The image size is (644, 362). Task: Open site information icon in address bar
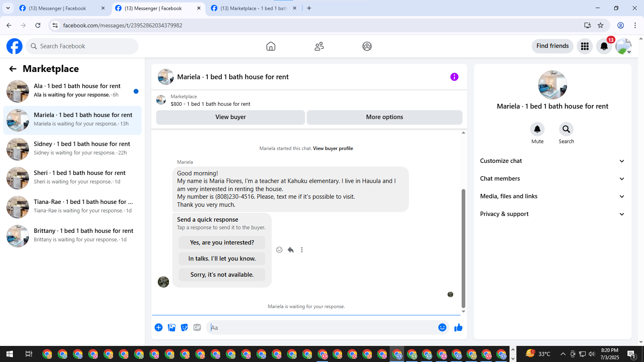click(x=55, y=25)
